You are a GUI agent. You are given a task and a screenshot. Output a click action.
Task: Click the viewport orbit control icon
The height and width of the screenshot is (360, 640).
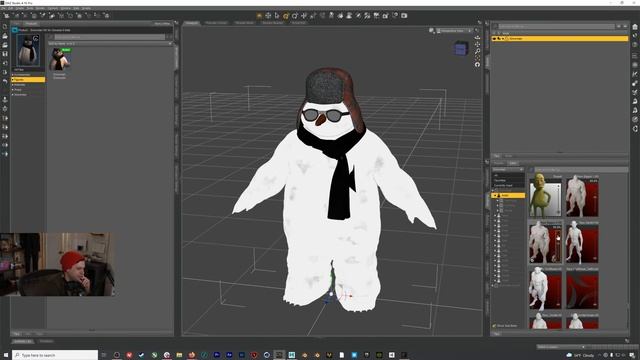(x=477, y=37)
